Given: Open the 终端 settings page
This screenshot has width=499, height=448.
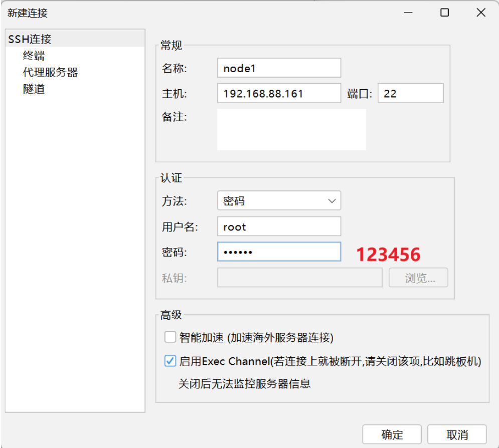Looking at the screenshot, I should click(x=34, y=56).
